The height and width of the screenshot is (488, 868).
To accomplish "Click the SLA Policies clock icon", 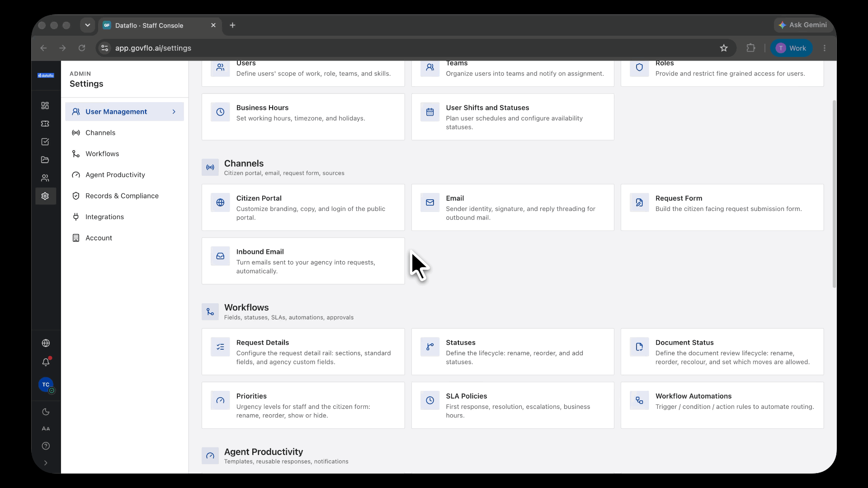I will (x=430, y=400).
